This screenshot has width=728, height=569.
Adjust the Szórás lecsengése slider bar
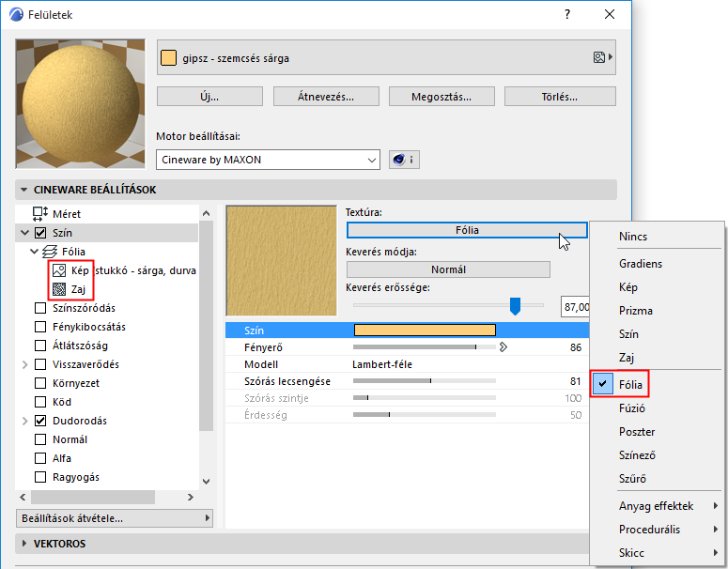(x=425, y=381)
